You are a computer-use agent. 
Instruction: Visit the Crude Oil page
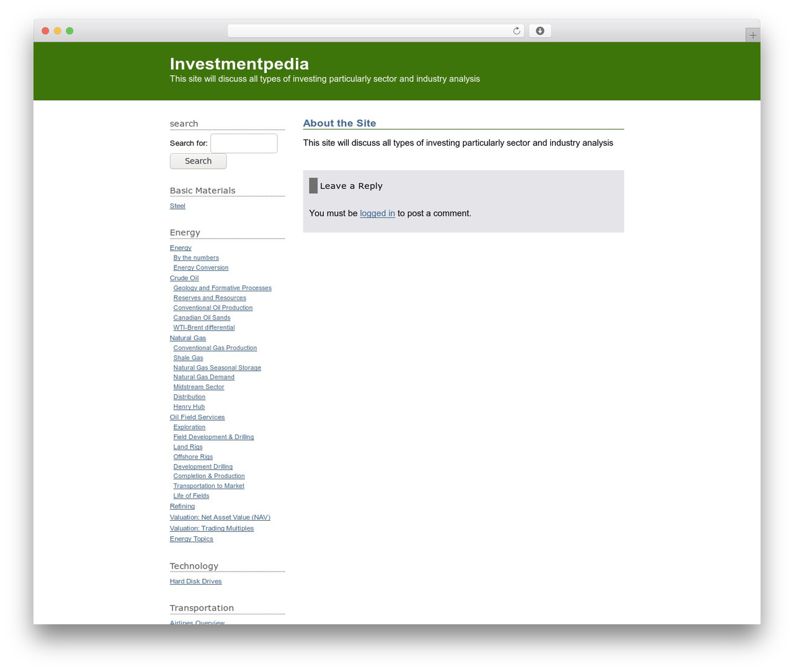point(184,278)
